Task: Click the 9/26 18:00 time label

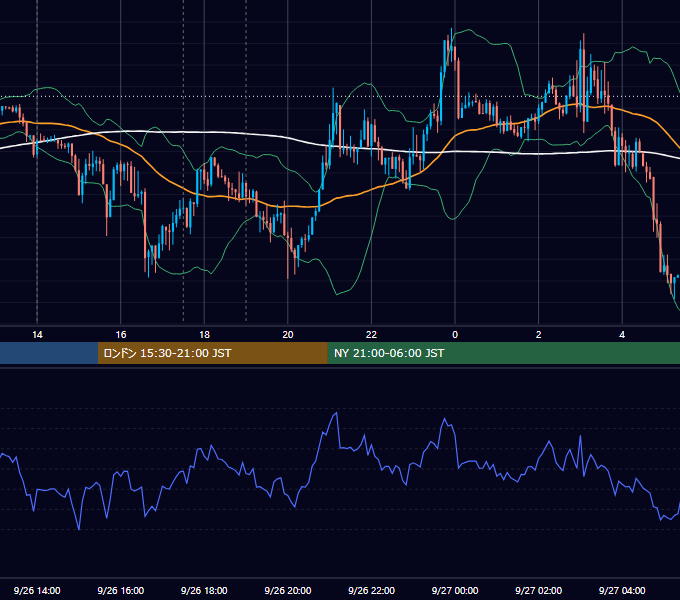Action: (x=204, y=590)
